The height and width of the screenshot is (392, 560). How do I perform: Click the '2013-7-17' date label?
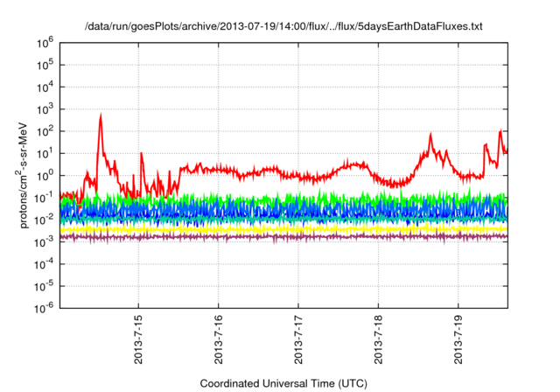click(298, 339)
